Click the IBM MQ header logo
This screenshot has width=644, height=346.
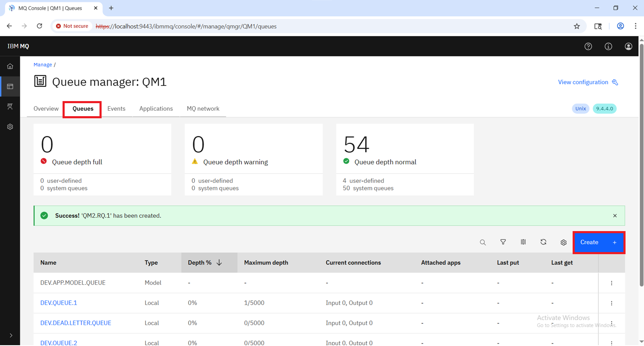[x=18, y=46]
